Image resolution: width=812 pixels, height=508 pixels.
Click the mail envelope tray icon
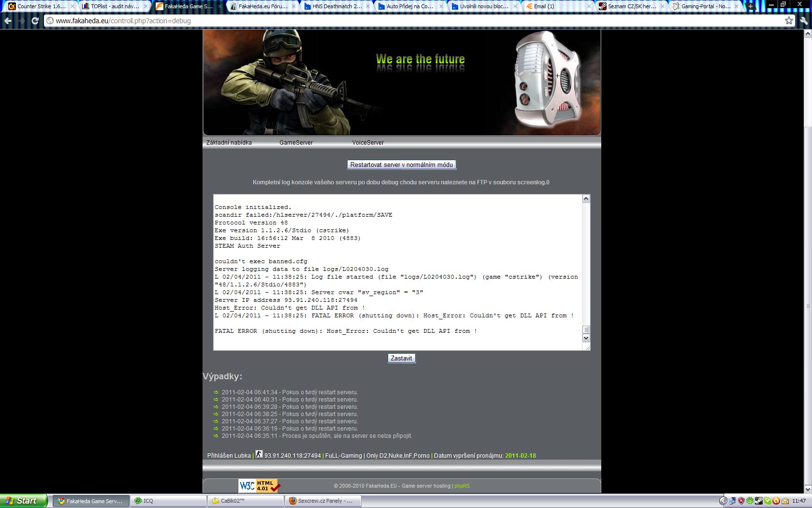point(785,501)
